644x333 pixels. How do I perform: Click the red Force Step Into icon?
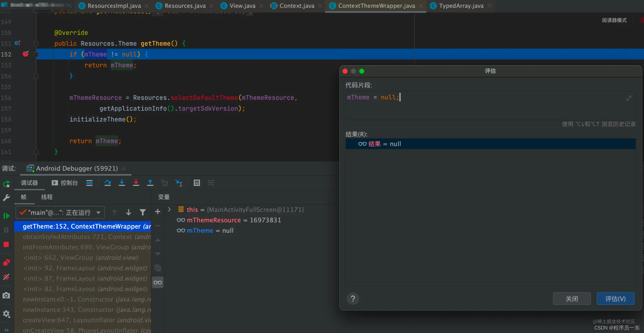(x=136, y=183)
